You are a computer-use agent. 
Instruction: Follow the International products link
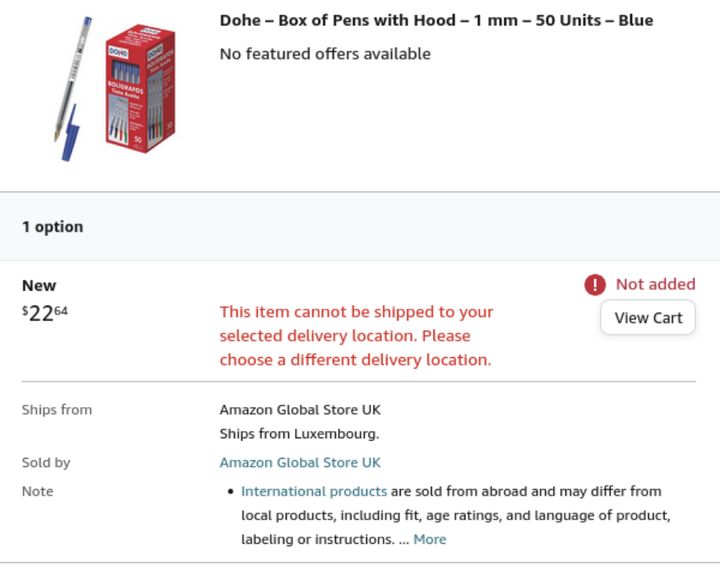(x=314, y=491)
